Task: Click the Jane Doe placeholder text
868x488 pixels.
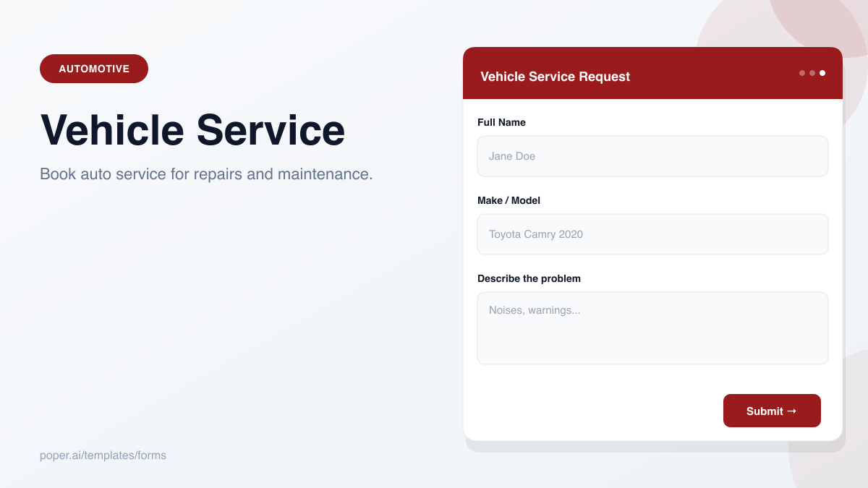Action: pyautogui.click(x=511, y=156)
